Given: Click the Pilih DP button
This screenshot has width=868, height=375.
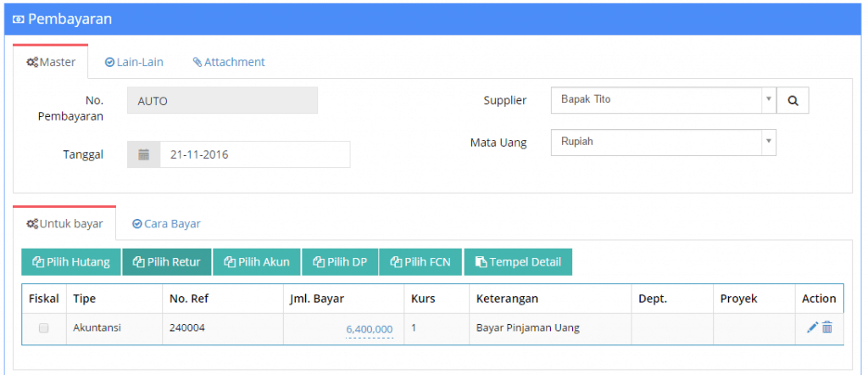Looking at the screenshot, I should [340, 262].
